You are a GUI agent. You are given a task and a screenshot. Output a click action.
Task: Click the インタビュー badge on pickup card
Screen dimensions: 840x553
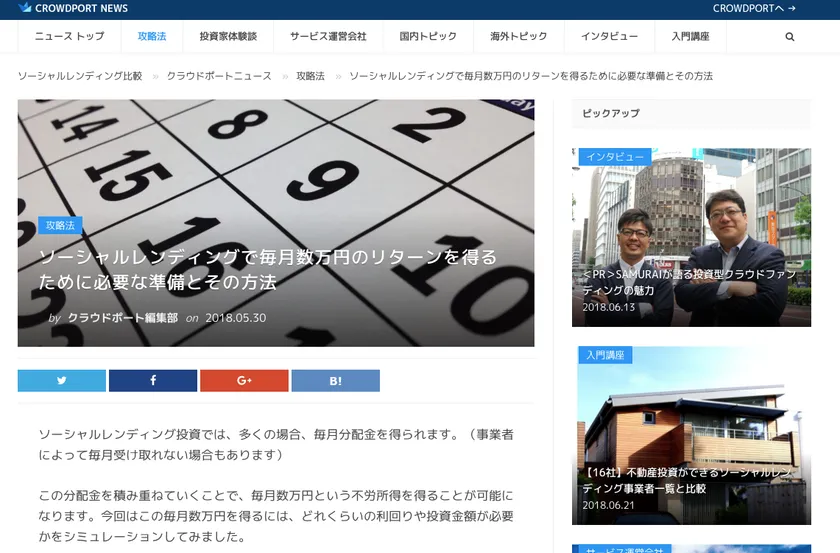click(615, 157)
